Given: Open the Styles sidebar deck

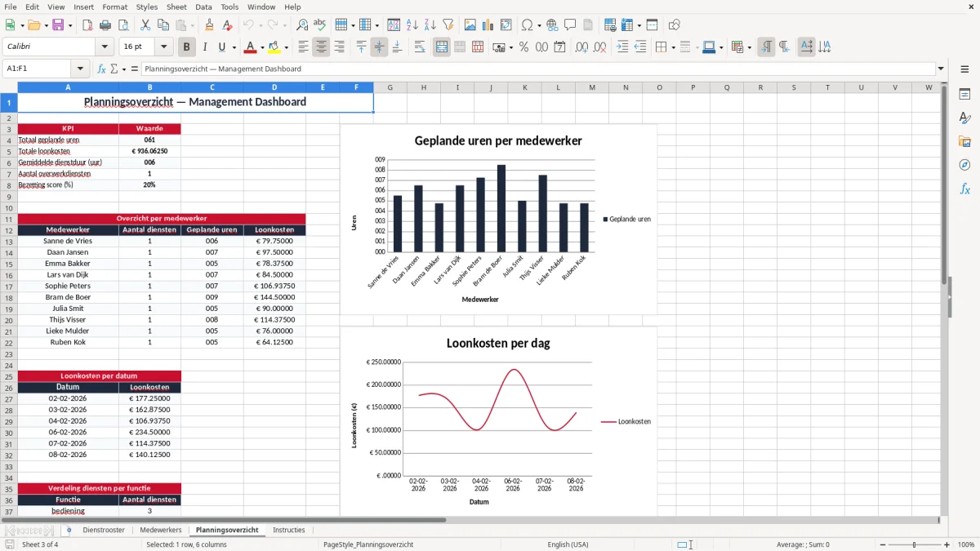Looking at the screenshot, I should click(x=964, y=118).
